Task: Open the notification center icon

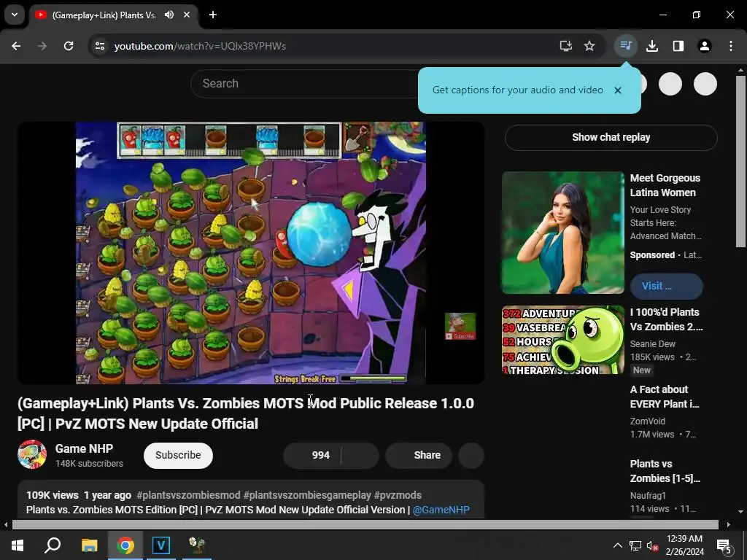Action: 724,545
